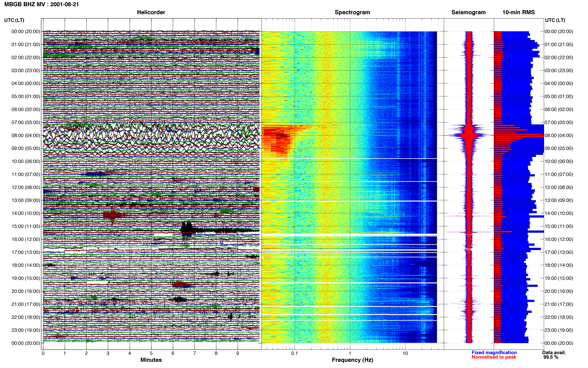The height and width of the screenshot is (368, 588).
Task: Click Helicorder time label 05:00 (01:00)
Action: pyautogui.click(x=26, y=96)
